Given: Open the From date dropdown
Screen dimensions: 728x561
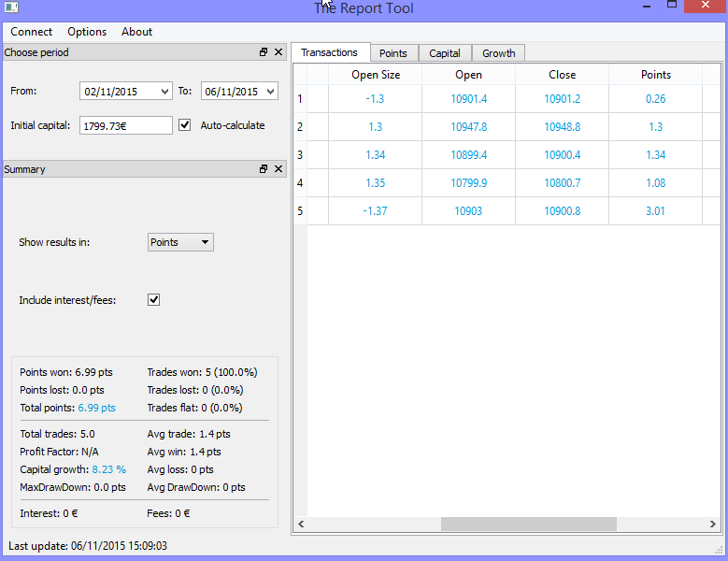Looking at the screenshot, I should click(x=164, y=92).
